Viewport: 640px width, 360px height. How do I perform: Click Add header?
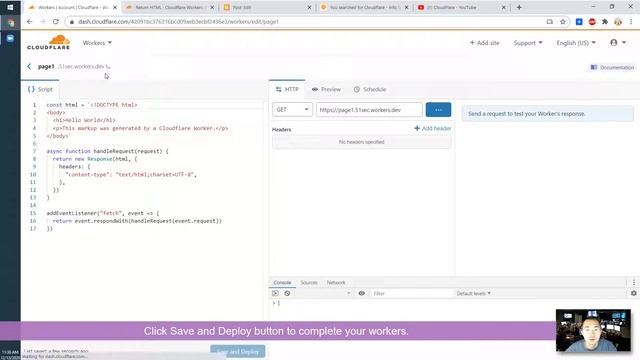point(433,128)
